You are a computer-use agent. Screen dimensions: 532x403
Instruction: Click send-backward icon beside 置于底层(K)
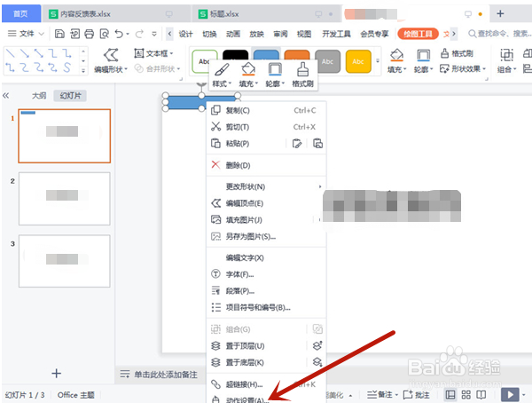coord(317,362)
